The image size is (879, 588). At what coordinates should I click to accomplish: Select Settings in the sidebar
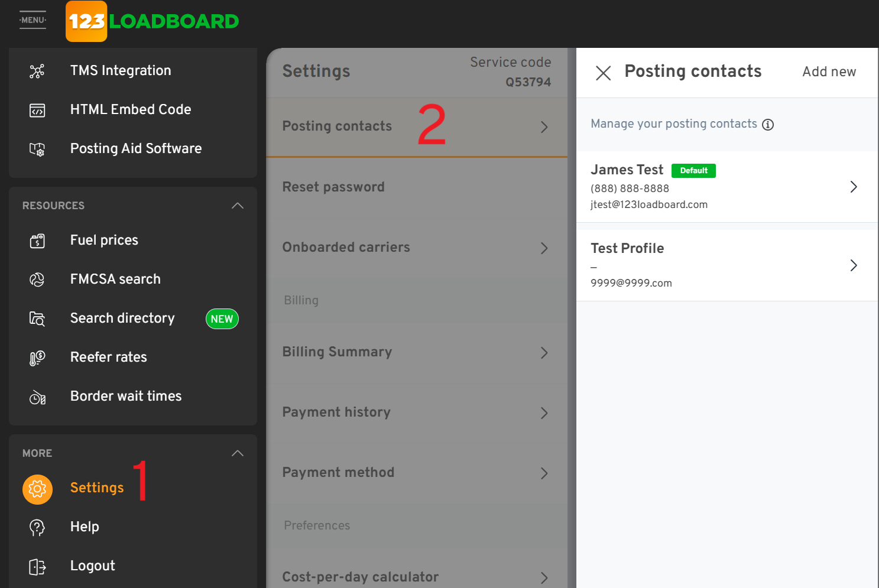click(x=97, y=488)
